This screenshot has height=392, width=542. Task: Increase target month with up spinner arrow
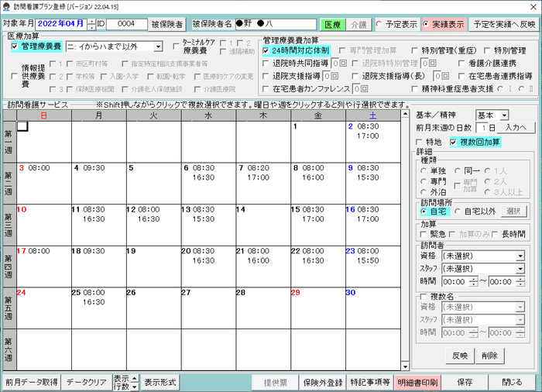(91, 22)
